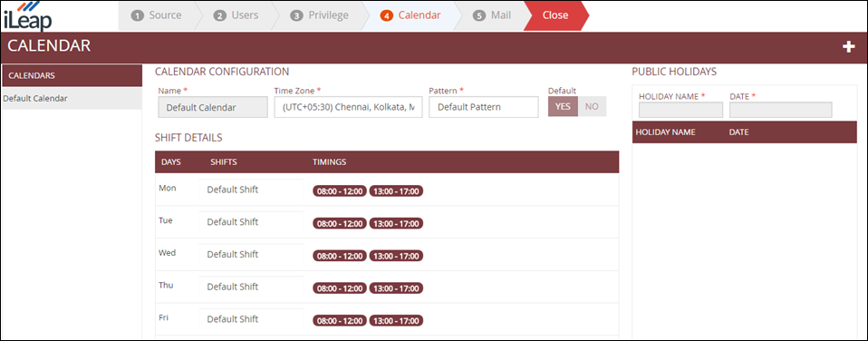Open the Fri shift dropdown
868x341 pixels.
pyautogui.click(x=251, y=319)
